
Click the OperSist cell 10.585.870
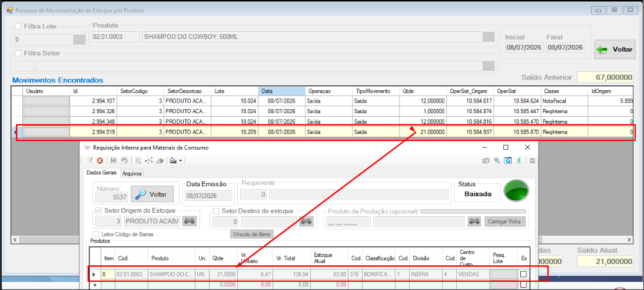[x=518, y=132]
